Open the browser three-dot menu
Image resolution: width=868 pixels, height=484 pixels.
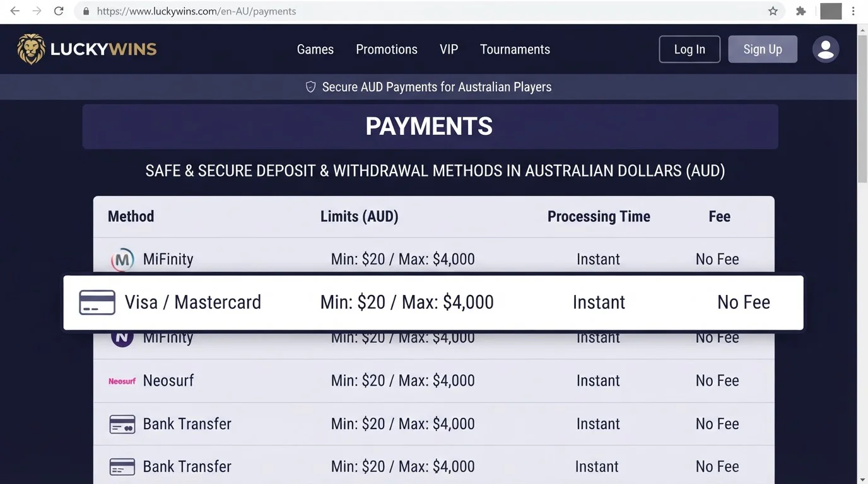point(853,11)
